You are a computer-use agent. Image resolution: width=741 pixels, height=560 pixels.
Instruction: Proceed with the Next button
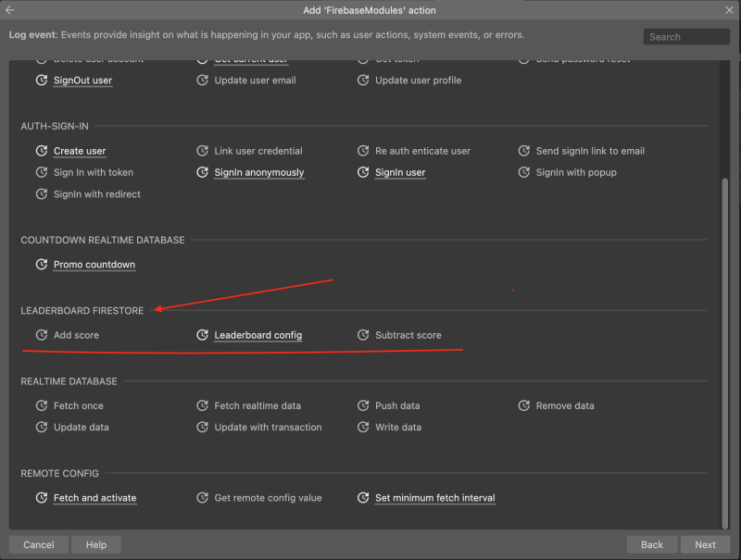click(705, 544)
